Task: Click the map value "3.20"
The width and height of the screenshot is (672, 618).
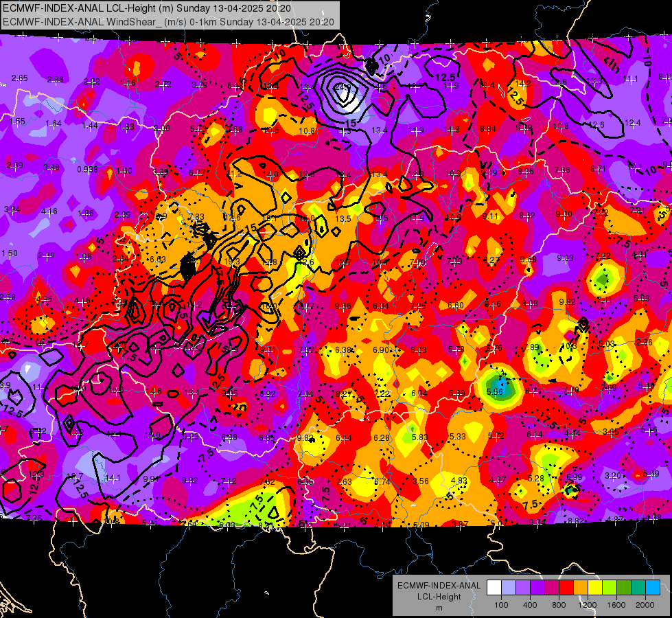Action: 613,475
